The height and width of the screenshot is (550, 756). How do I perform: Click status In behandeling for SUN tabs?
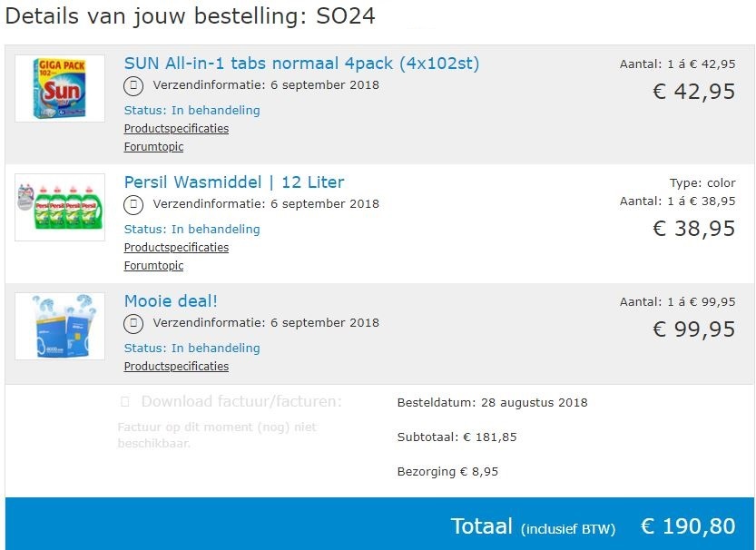(191, 111)
